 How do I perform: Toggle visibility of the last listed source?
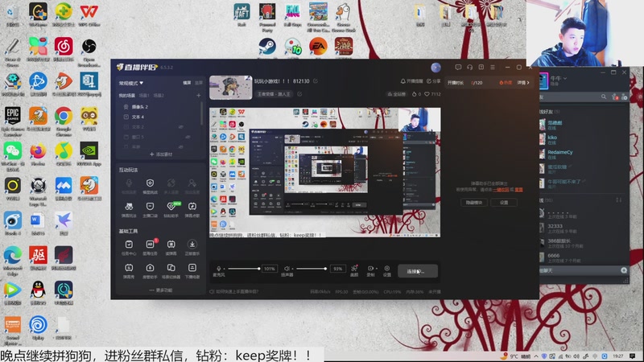pyautogui.click(x=180, y=146)
